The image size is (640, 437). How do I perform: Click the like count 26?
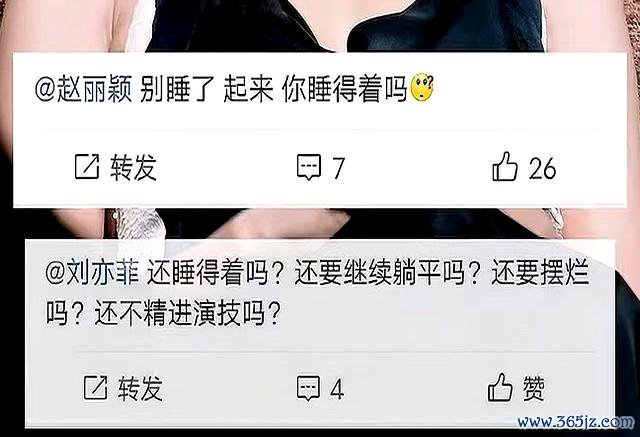[x=542, y=168]
